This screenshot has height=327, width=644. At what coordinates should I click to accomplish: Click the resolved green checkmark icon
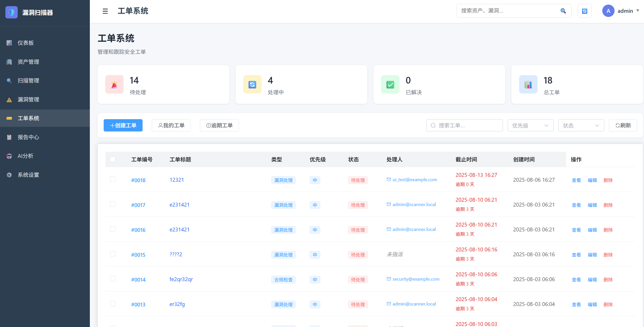(390, 84)
